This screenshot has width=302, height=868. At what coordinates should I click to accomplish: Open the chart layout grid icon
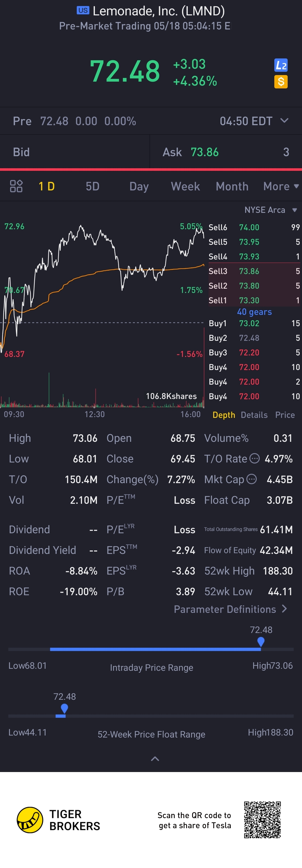16,186
